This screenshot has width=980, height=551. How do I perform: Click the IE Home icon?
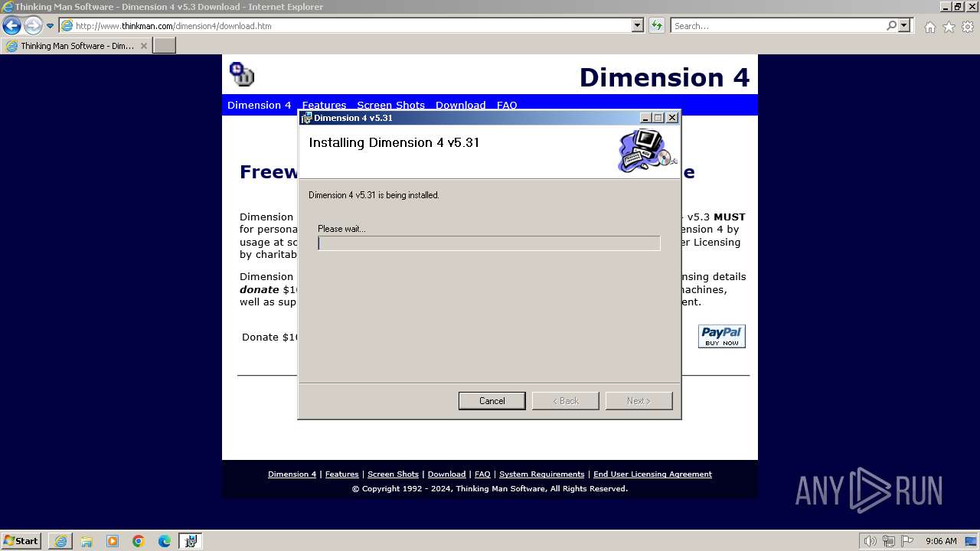point(929,27)
